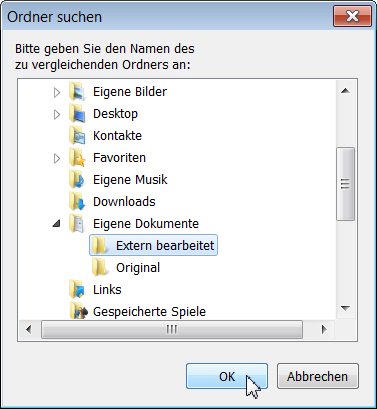
Task: Click the vertical scrollbar down arrow
Action: [x=345, y=308]
